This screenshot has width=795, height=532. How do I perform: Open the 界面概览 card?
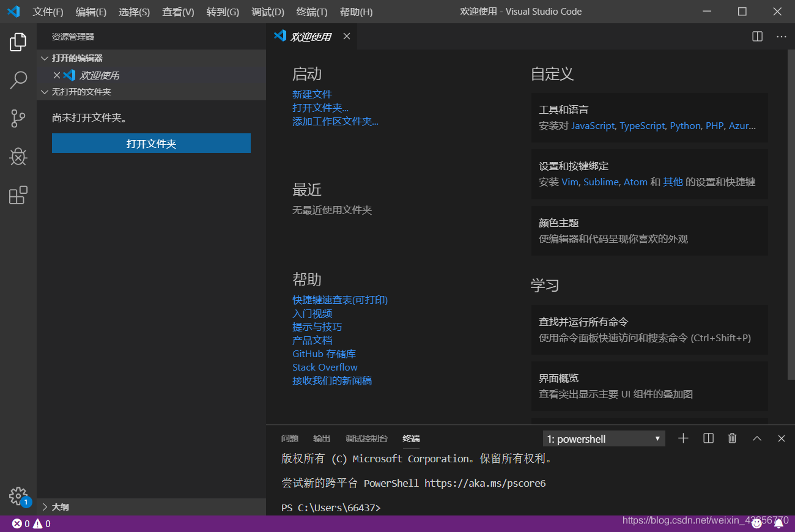tap(649, 386)
